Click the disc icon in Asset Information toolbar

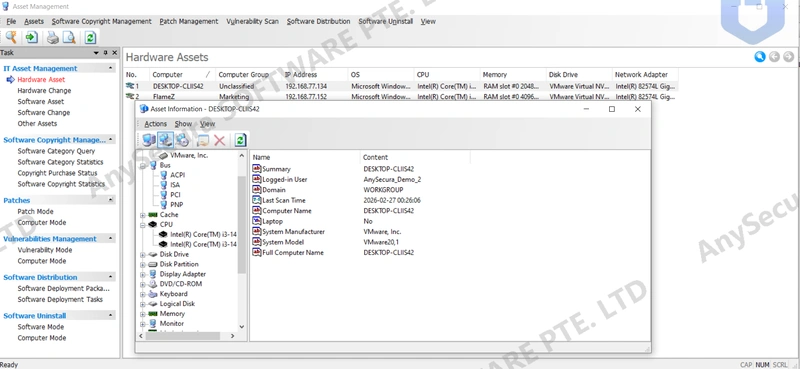click(x=182, y=140)
